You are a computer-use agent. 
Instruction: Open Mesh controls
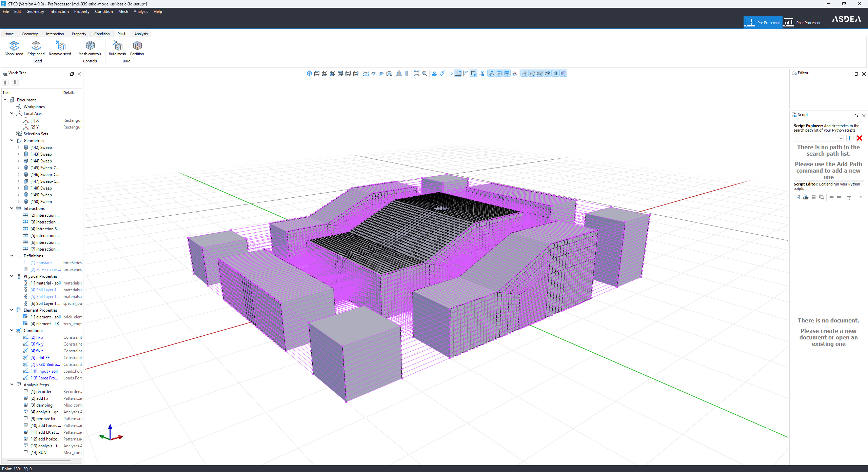(x=90, y=48)
